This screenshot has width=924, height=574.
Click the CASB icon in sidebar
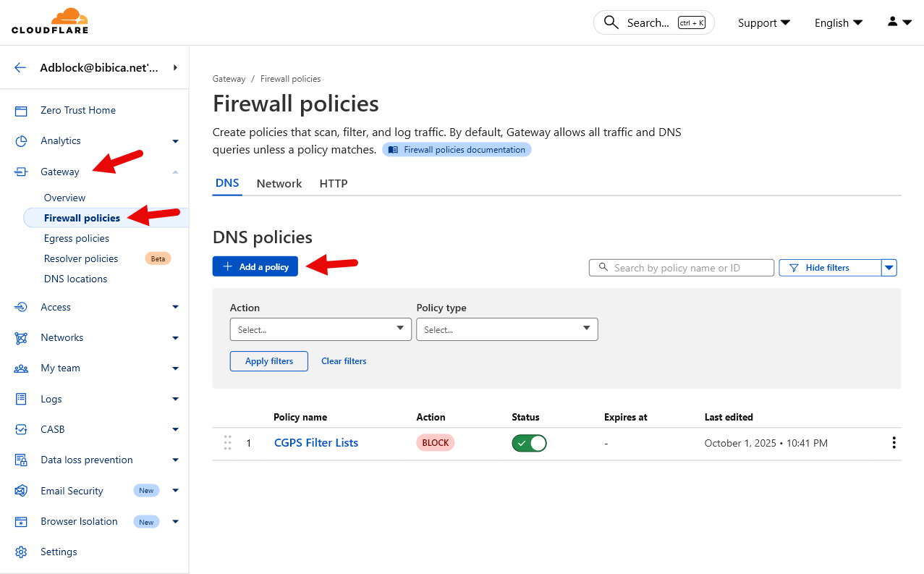(21, 429)
